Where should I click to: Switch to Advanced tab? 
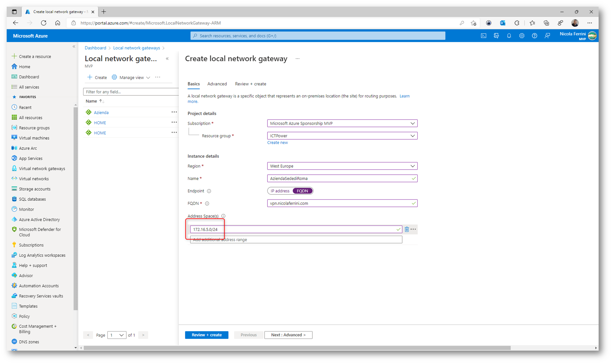[217, 84]
